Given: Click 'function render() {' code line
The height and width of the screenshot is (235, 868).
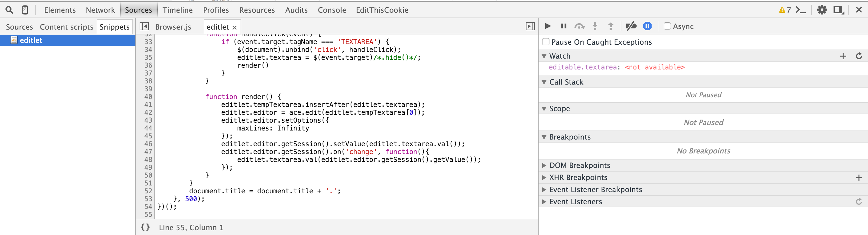Looking at the screenshot, I should pyautogui.click(x=243, y=97).
